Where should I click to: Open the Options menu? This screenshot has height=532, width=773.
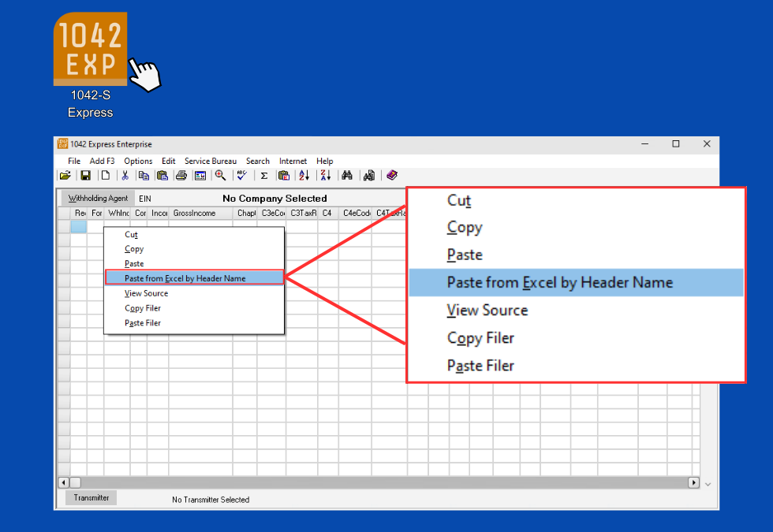point(138,161)
